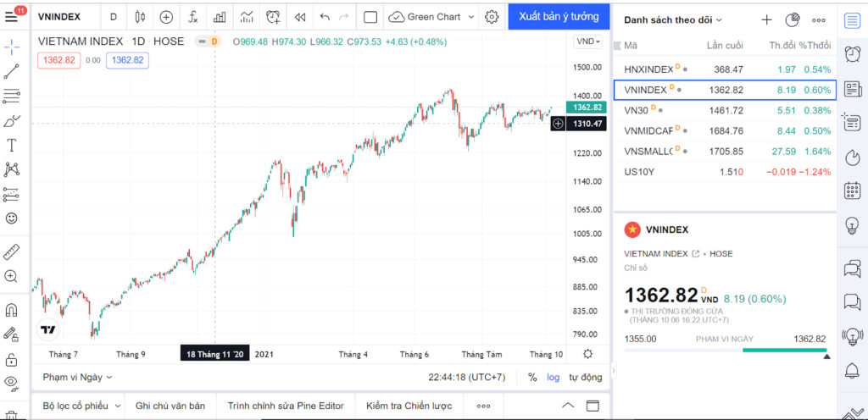This screenshot has height=420, width=868.
Task: Open VIETNAM INDEX external link icon
Action: [x=695, y=254]
